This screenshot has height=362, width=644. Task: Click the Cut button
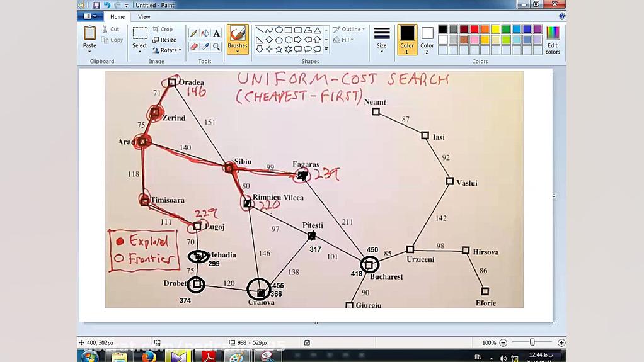click(x=111, y=29)
